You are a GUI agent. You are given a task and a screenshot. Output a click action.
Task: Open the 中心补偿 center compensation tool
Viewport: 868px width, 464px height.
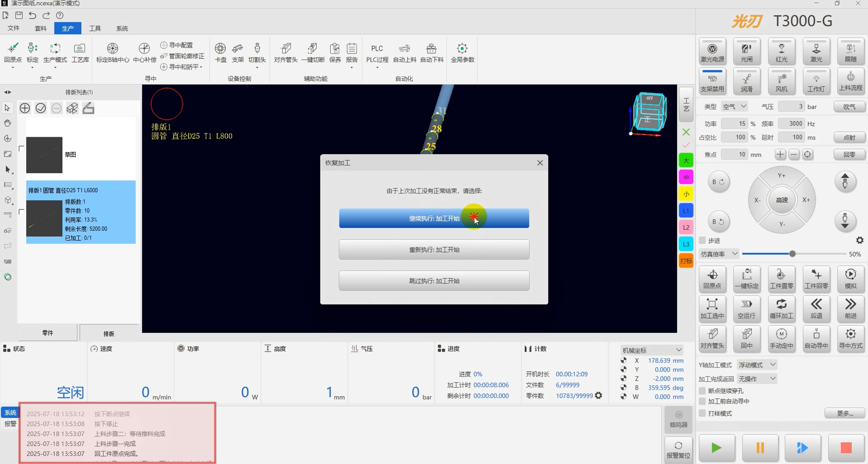tap(144, 53)
